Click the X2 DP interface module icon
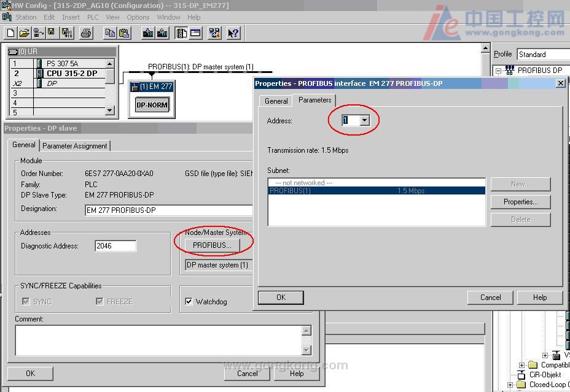 (x=39, y=83)
